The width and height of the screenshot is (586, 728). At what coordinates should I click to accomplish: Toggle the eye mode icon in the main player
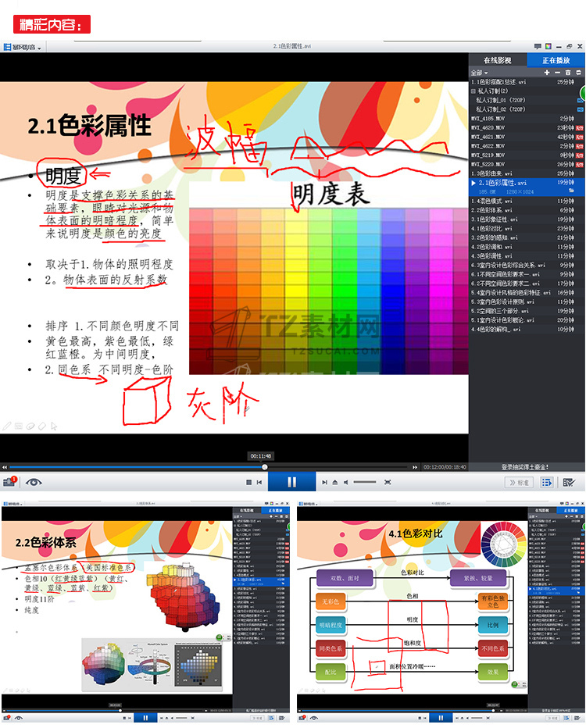click(x=34, y=483)
